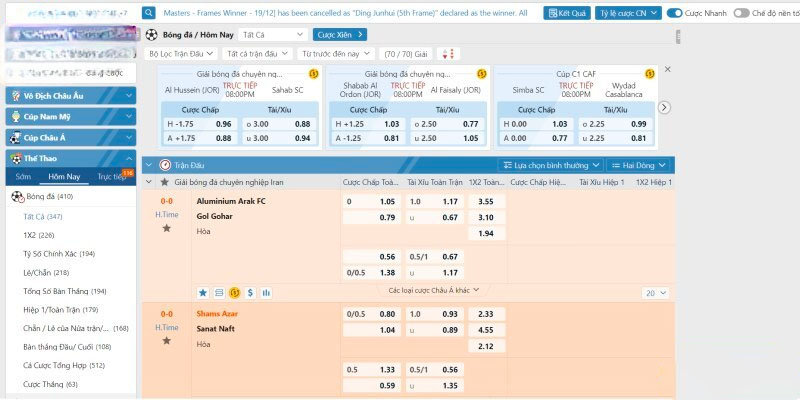Switch to the Trực tiếp live tab
The image size is (800, 400).
(112, 176)
